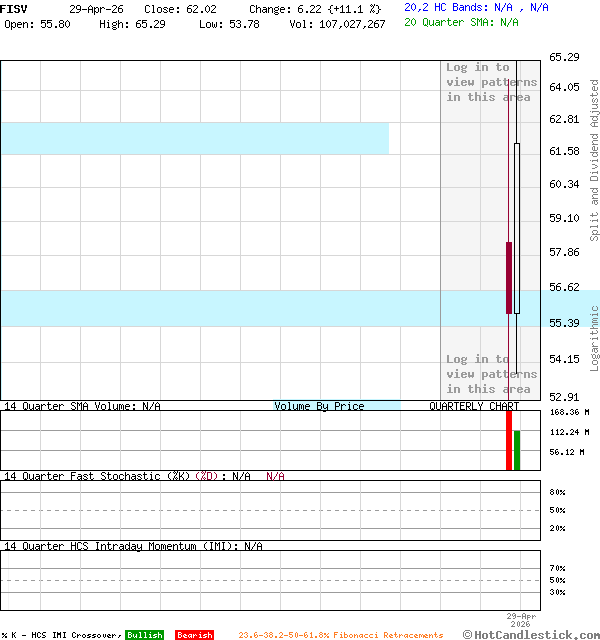Click the green Bullish legend badge
600x640 pixels.
tap(144, 635)
